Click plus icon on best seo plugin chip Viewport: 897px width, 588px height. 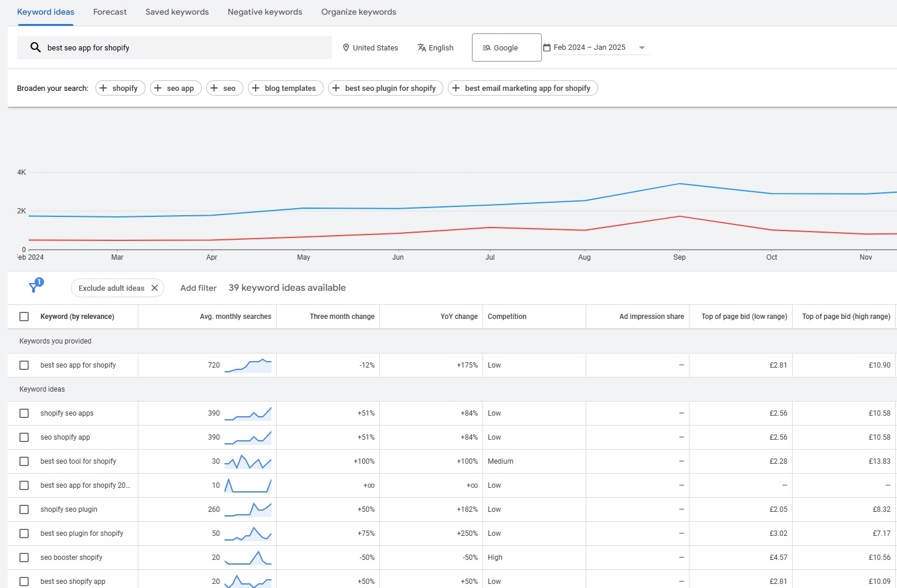click(336, 88)
